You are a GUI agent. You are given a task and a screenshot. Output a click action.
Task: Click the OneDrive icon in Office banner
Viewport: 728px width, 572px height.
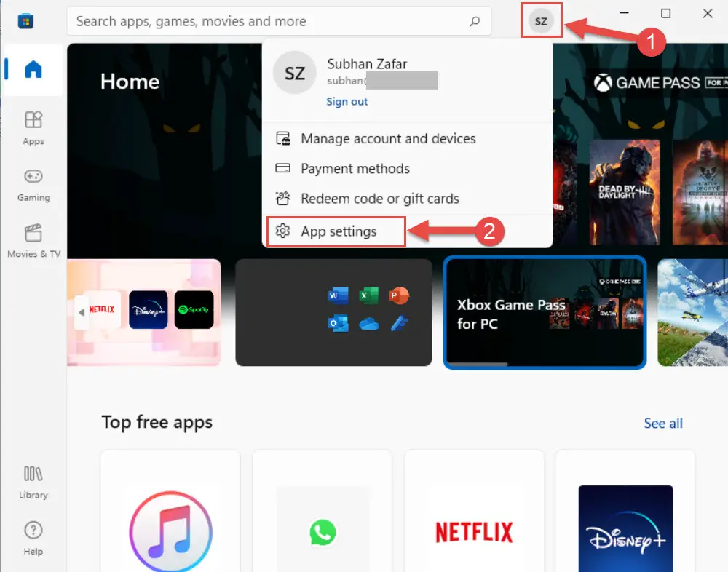click(369, 324)
